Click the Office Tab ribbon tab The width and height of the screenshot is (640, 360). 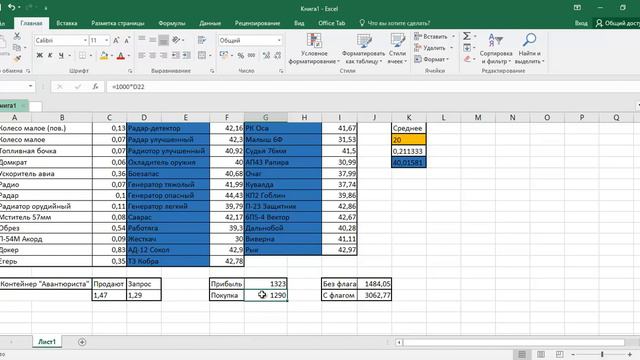(x=331, y=23)
